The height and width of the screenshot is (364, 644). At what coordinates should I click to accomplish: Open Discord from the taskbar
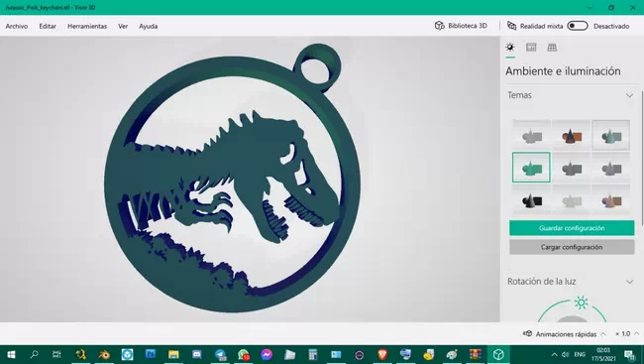click(x=197, y=354)
